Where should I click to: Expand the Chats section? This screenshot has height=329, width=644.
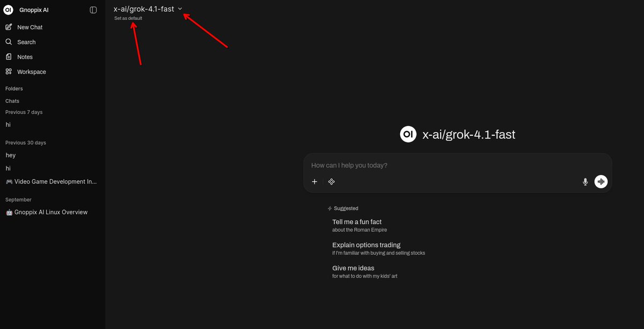point(12,100)
